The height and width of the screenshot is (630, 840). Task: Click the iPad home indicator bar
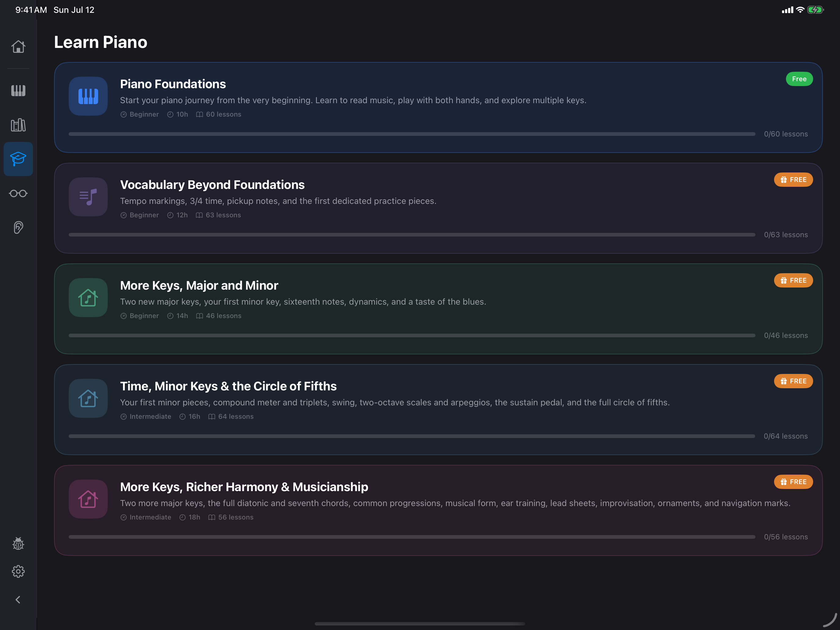click(420, 624)
